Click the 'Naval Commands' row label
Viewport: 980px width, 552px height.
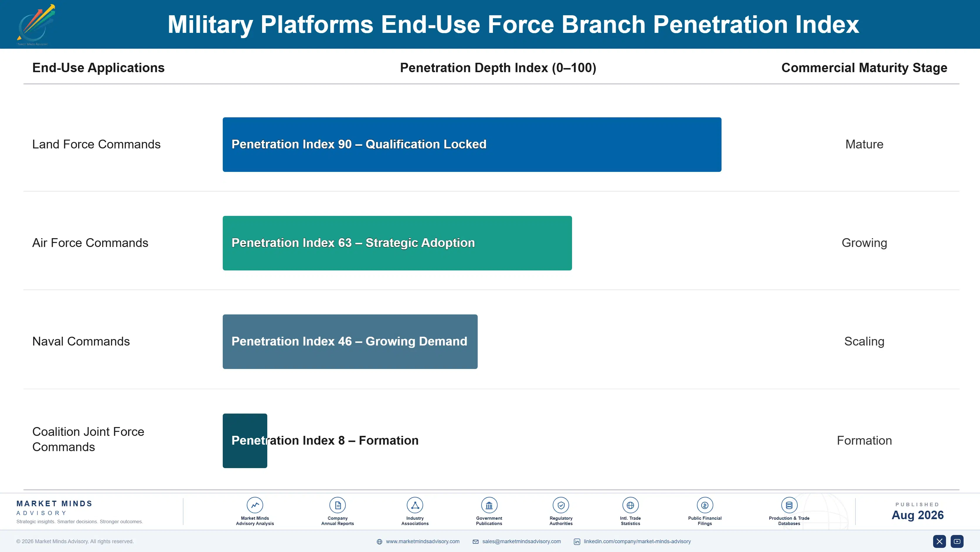[81, 341]
